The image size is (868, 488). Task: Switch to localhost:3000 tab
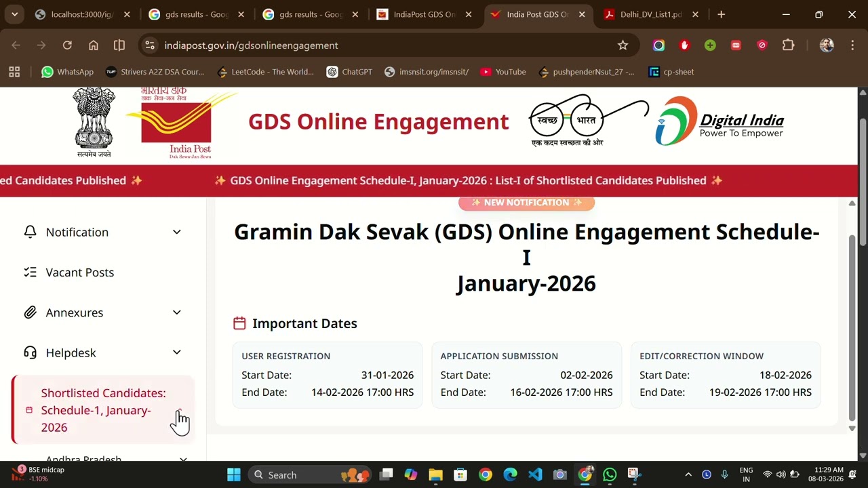point(82,14)
